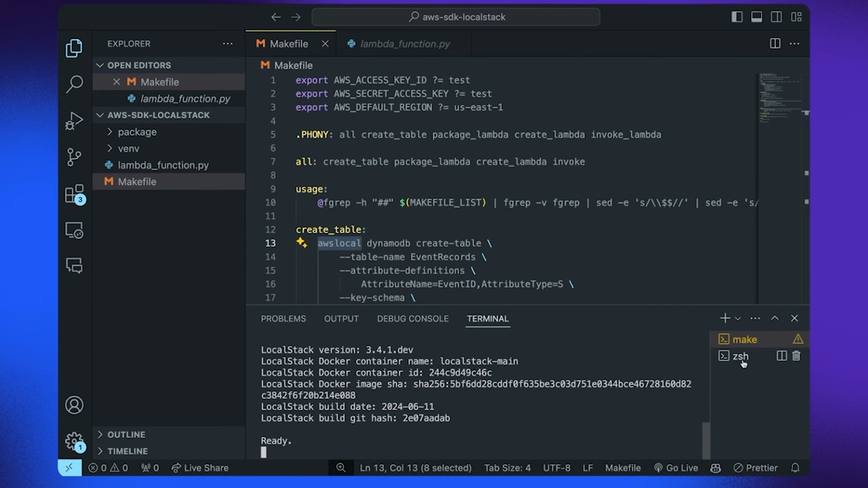The width and height of the screenshot is (868, 488).
Task: Open the Explorer view in activity bar
Action: [x=74, y=48]
